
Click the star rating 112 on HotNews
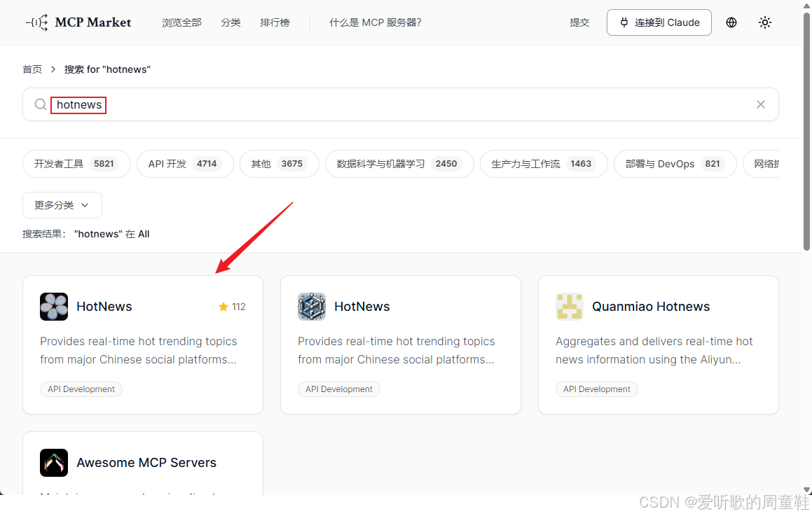(x=232, y=307)
